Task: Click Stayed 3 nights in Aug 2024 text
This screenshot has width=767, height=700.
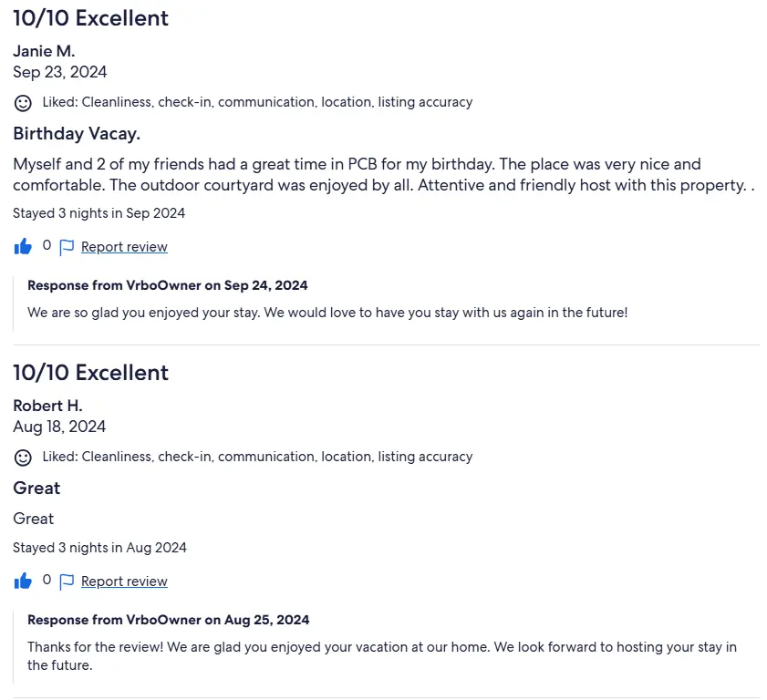Action: 99,548
